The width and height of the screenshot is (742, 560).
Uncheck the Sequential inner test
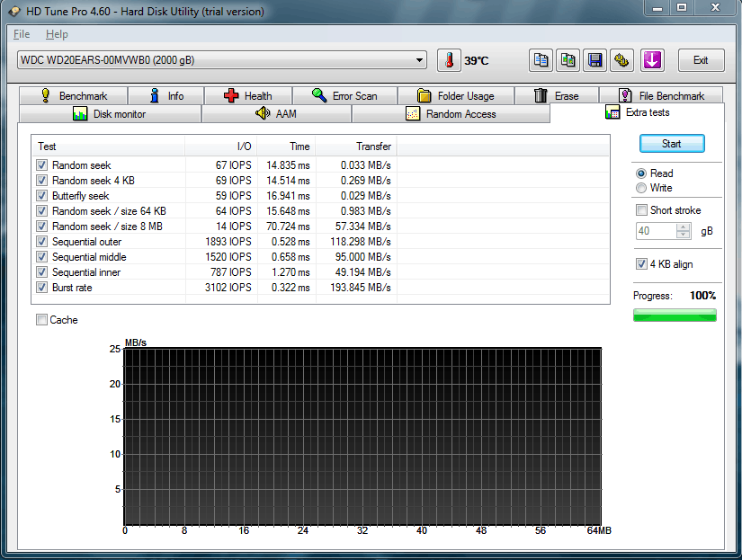pyautogui.click(x=41, y=272)
